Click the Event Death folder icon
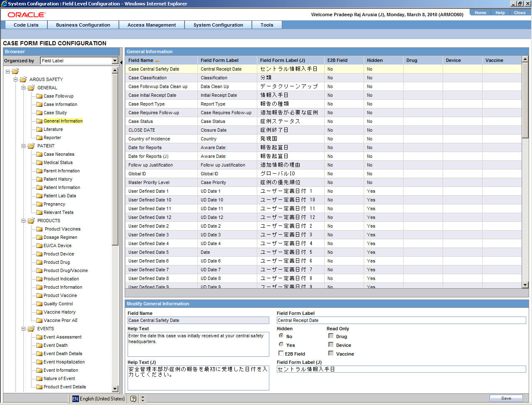 click(39, 345)
